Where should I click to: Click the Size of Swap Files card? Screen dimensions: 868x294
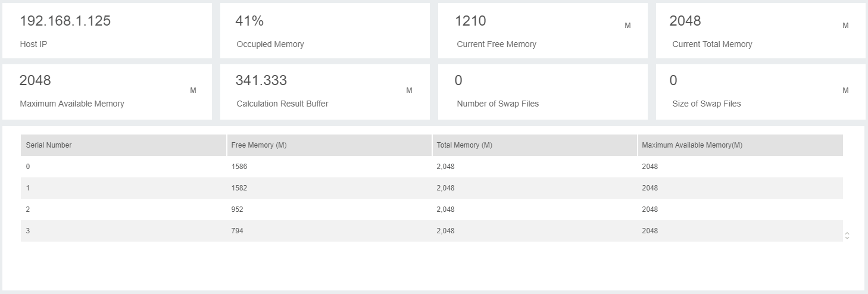pos(760,92)
